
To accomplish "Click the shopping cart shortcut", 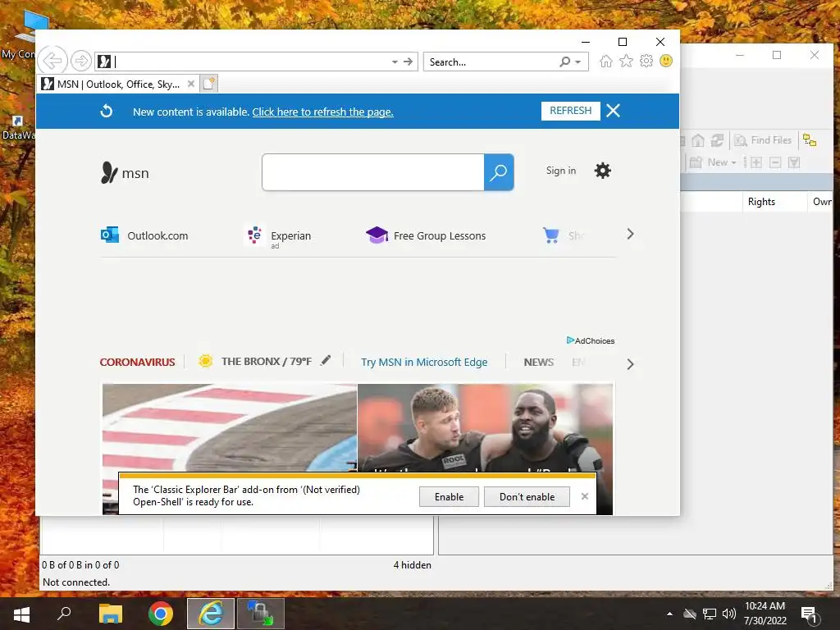I will (x=551, y=235).
